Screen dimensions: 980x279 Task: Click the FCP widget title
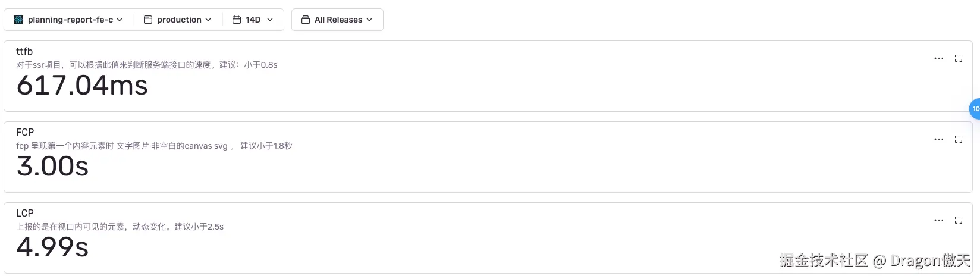pos(25,132)
